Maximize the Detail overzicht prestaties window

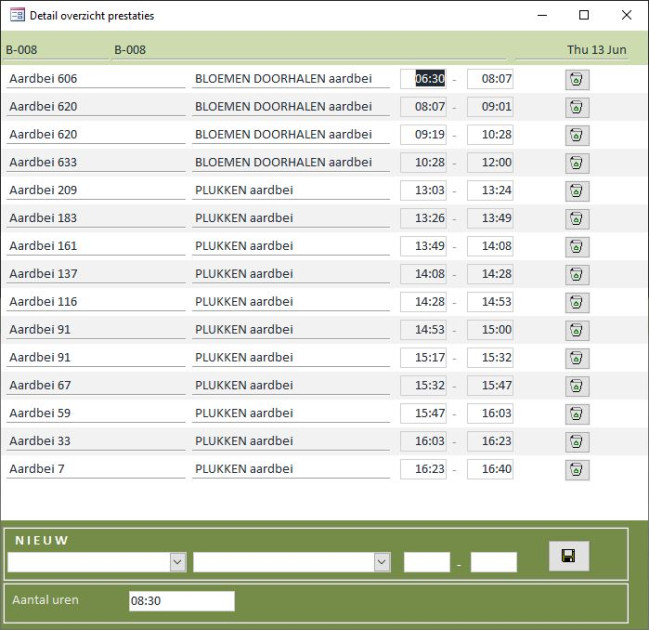click(584, 15)
